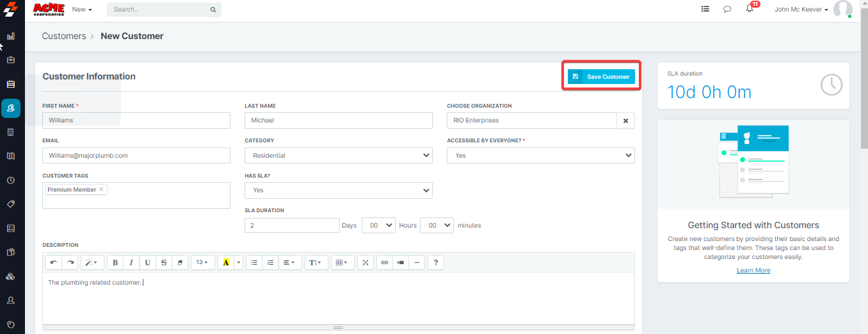Viewport: 868px width, 334px height.
Task: Open the calendar from sidebar
Action: point(11,84)
